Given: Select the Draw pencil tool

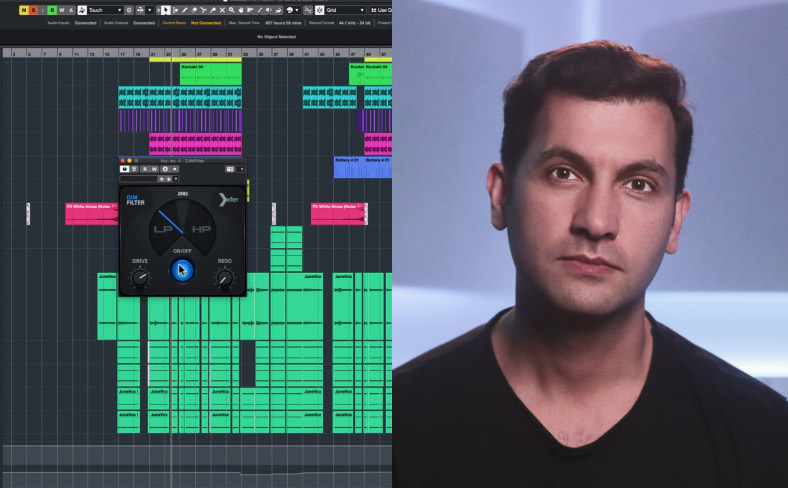Looking at the screenshot, I should (x=184, y=10).
